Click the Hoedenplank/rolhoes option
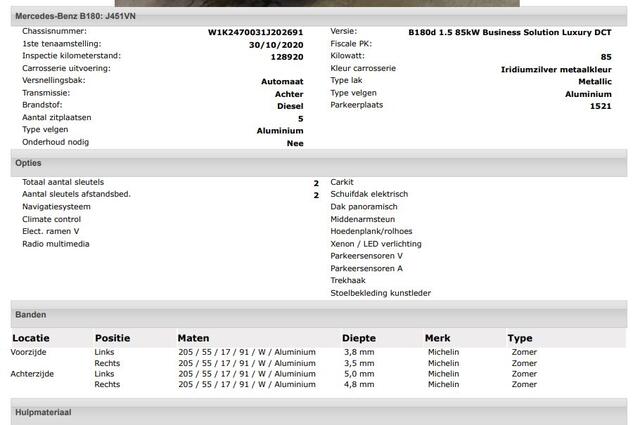The width and height of the screenshot is (640, 425). tap(371, 231)
